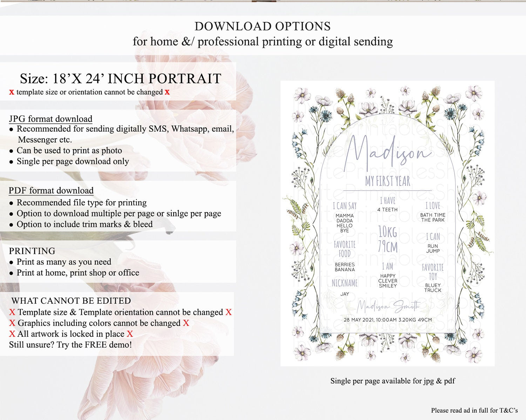The width and height of the screenshot is (526, 420).
Task: Click red X before 'Graphics including colors'
Action: (12, 323)
